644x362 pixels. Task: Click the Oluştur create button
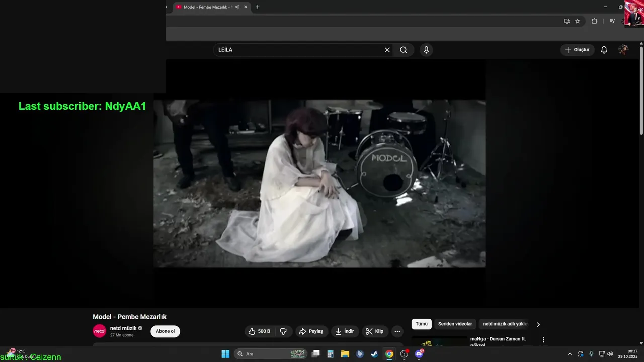[577, 50]
